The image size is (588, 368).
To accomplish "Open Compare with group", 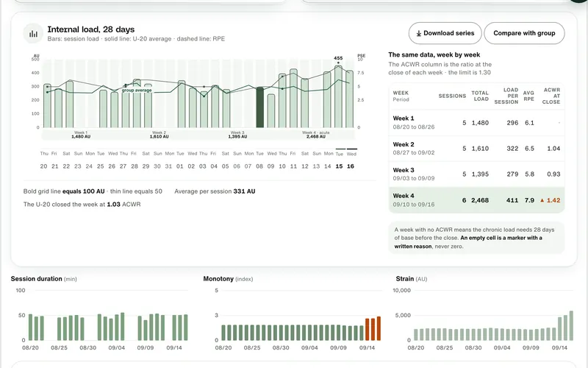I will click(524, 33).
